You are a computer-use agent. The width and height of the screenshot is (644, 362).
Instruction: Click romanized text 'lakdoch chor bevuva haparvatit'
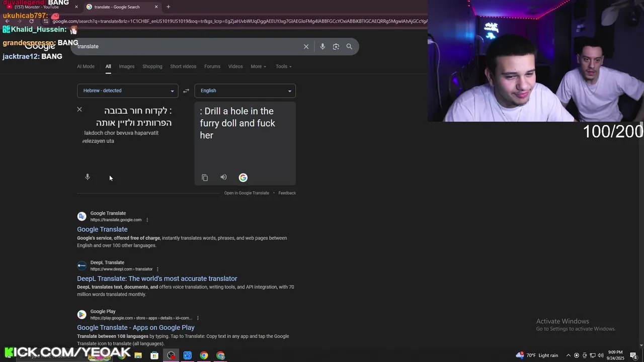pos(121,133)
